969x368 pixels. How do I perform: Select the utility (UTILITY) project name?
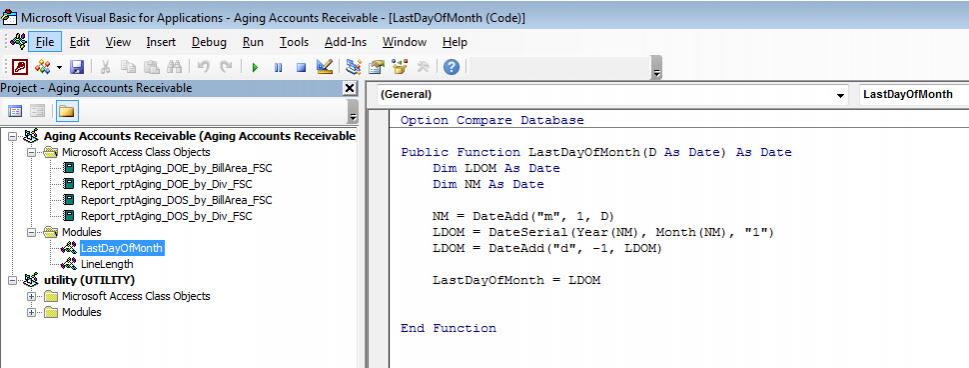click(x=89, y=280)
